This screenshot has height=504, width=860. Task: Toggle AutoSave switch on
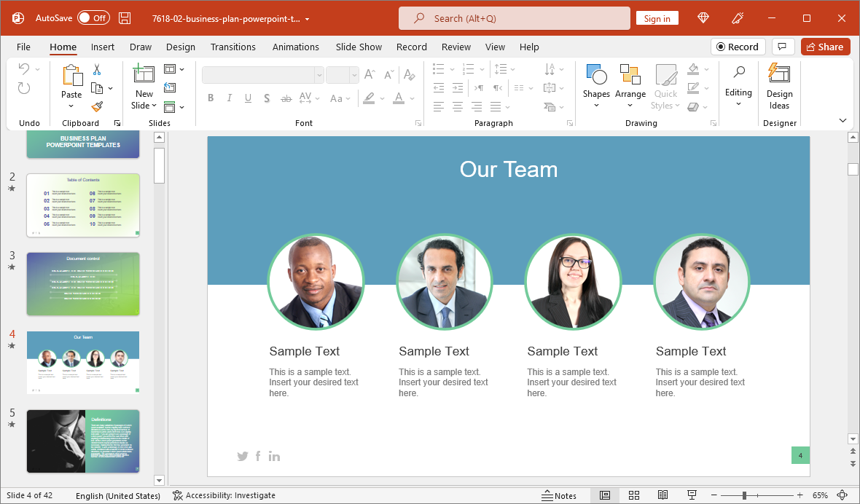tap(93, 18)
